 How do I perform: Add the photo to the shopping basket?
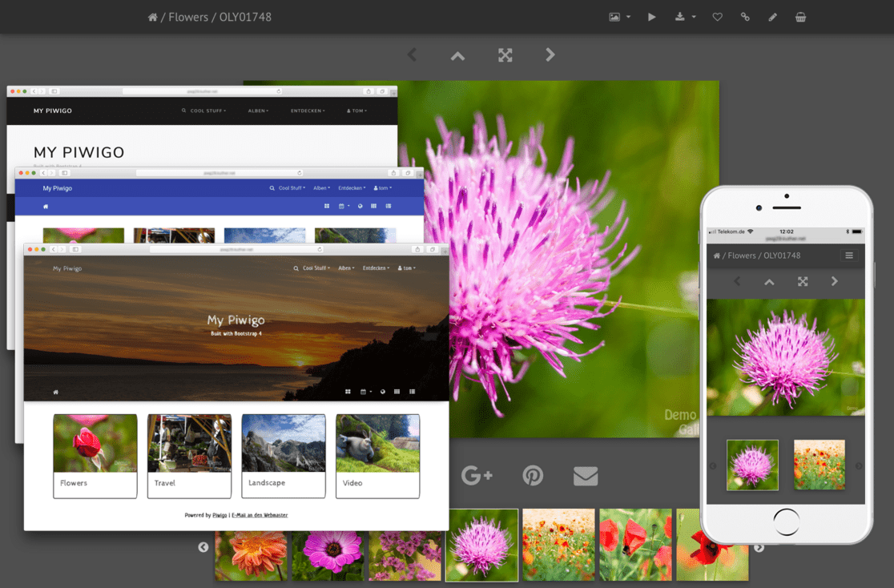(800, 16)
